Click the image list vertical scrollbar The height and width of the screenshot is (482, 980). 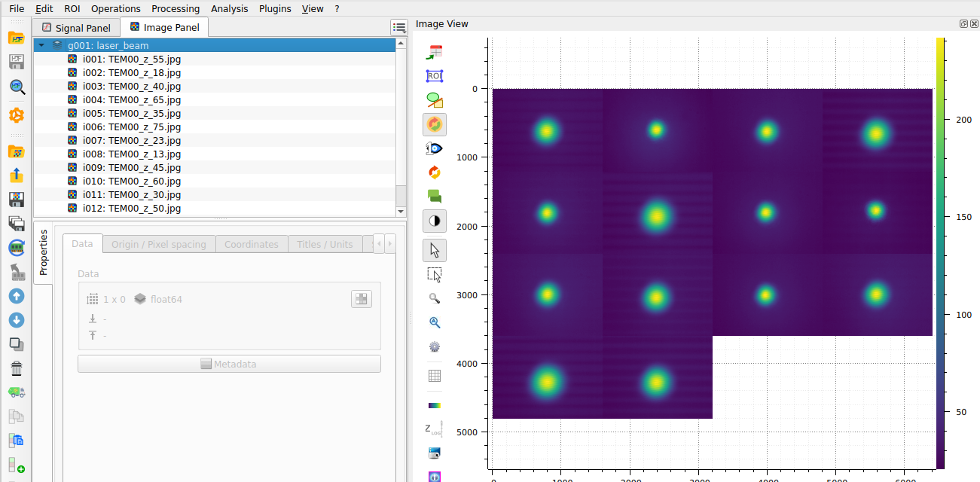click(401, 128)
